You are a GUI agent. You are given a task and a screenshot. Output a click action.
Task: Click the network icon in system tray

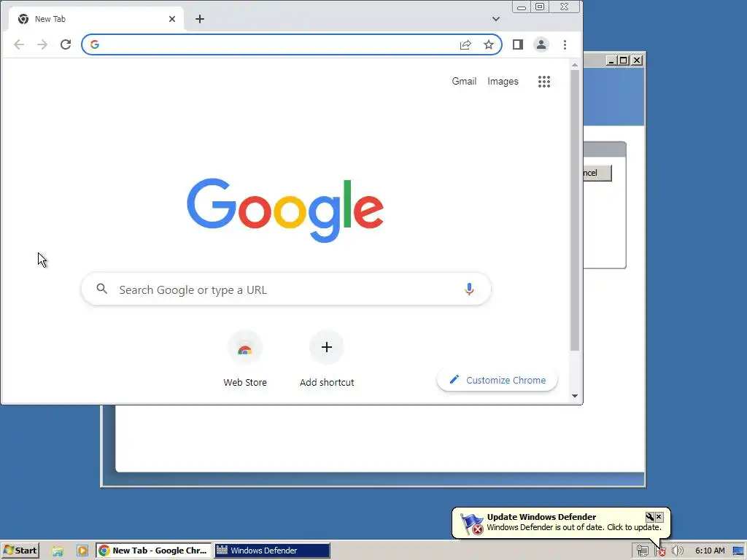(x=643, y=551)
